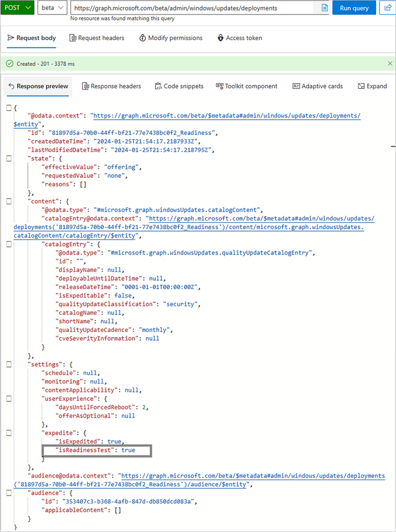The width and height of the screenshot is (396, 532).
Task: Click the Request headers icon
Action: 72,38
